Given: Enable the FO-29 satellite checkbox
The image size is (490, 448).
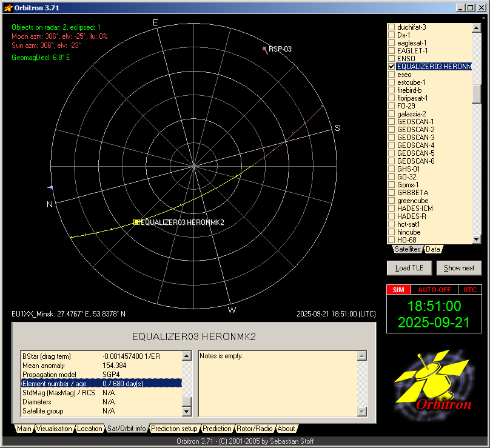Looking at the screenshot, I should 392,106.
